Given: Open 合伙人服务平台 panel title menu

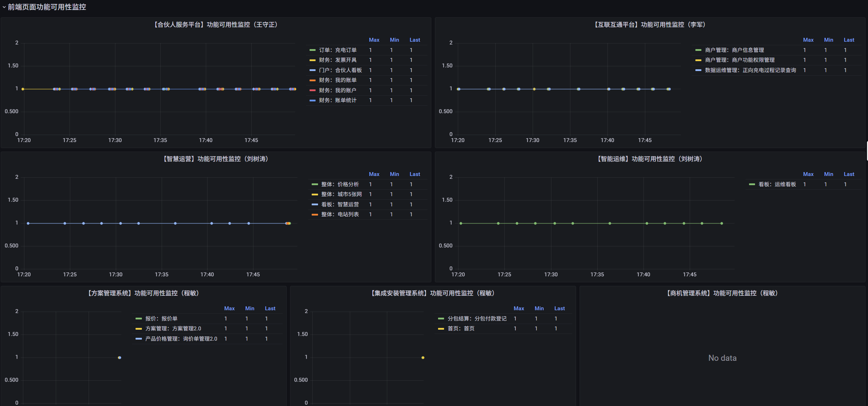Looking at the screenshot, I should point(216,25).
